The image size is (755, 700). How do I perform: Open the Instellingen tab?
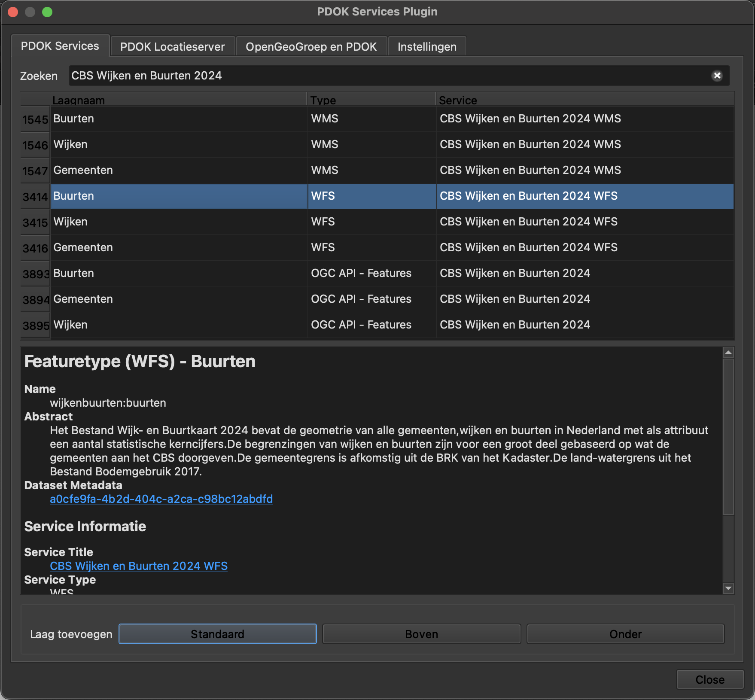pyautogui.click(x=427, y=46)
